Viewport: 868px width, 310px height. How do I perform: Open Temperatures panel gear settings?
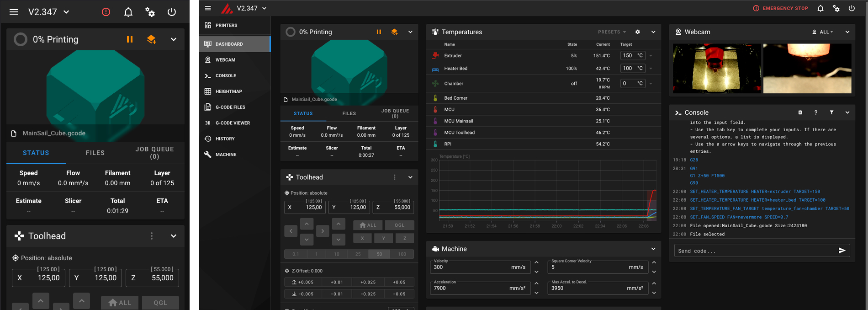pos(637,32)
